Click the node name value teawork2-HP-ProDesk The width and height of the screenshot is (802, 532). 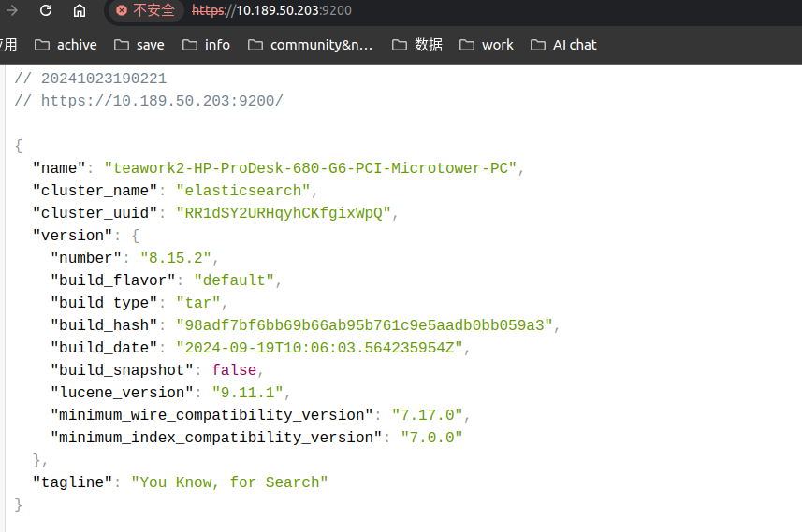click(311, 168)
